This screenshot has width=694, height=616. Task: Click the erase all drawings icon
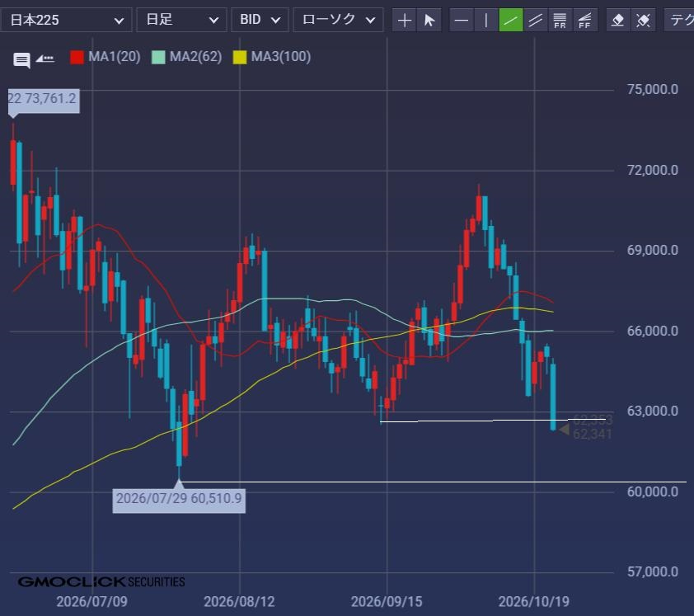coord(643,20)
